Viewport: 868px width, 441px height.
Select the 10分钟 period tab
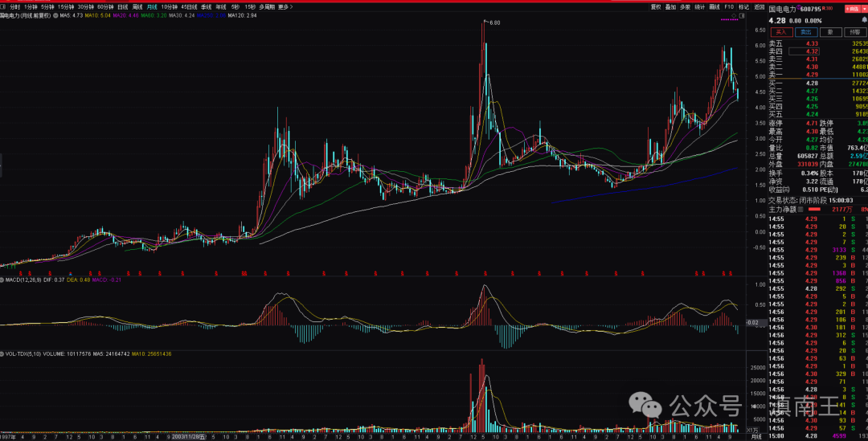coord(170,7)
